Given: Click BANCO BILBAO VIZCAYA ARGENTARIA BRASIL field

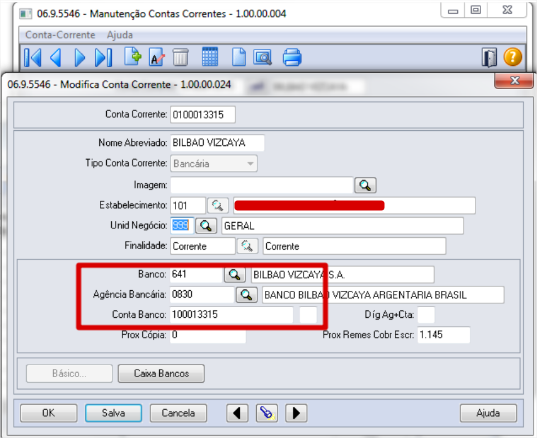Looking at the screenshot, I should click(383, 295).
